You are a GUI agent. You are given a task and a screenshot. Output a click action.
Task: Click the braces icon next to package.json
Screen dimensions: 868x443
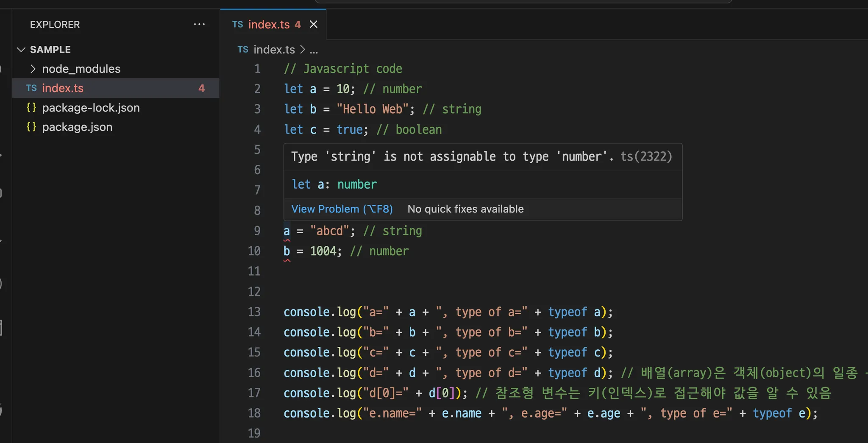pyautogui.click(x=31, y=127)
